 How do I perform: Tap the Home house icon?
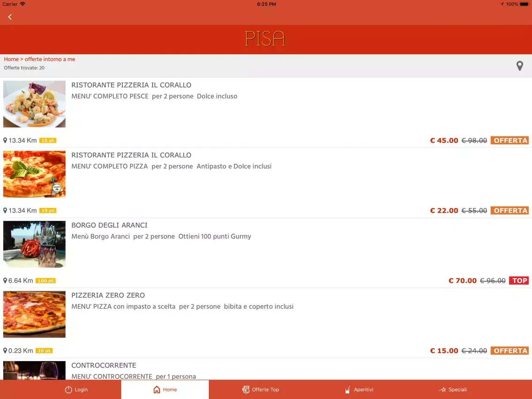pos(157,390)
